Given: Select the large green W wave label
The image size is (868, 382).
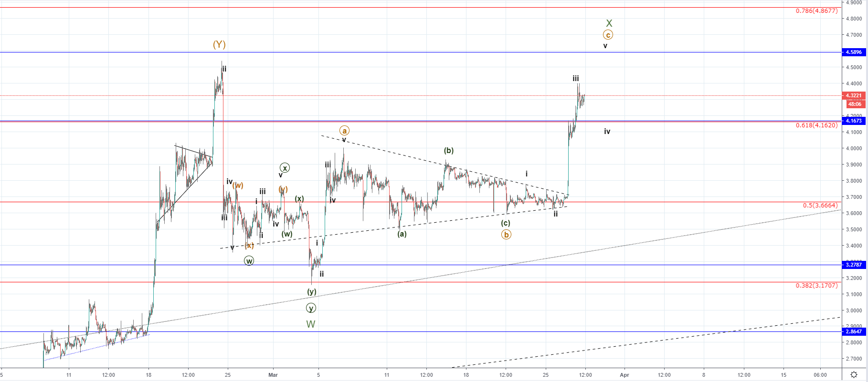Looking at the screenshot, I should (311, 324).
